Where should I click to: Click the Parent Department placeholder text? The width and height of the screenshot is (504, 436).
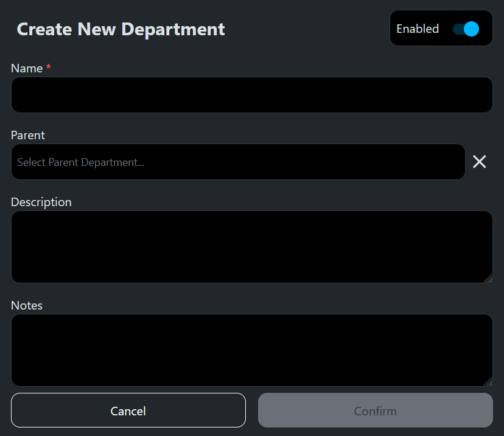coord(80,162)
